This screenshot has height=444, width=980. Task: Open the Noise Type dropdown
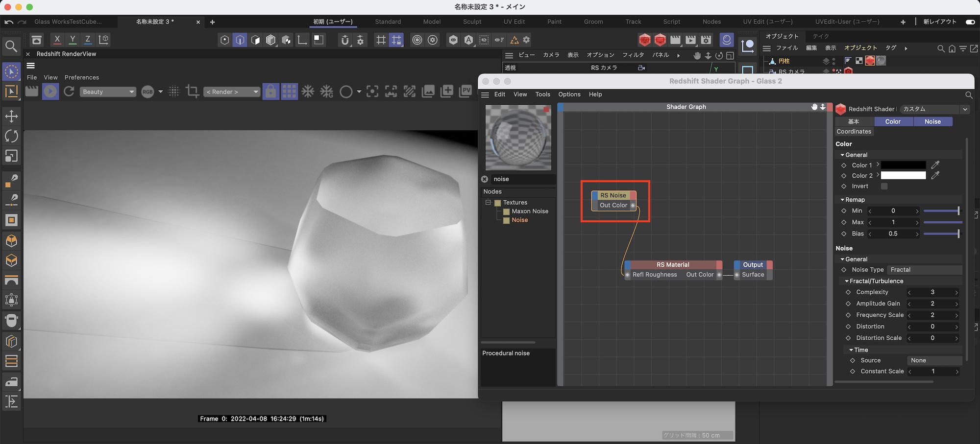[x=925, y=270]
